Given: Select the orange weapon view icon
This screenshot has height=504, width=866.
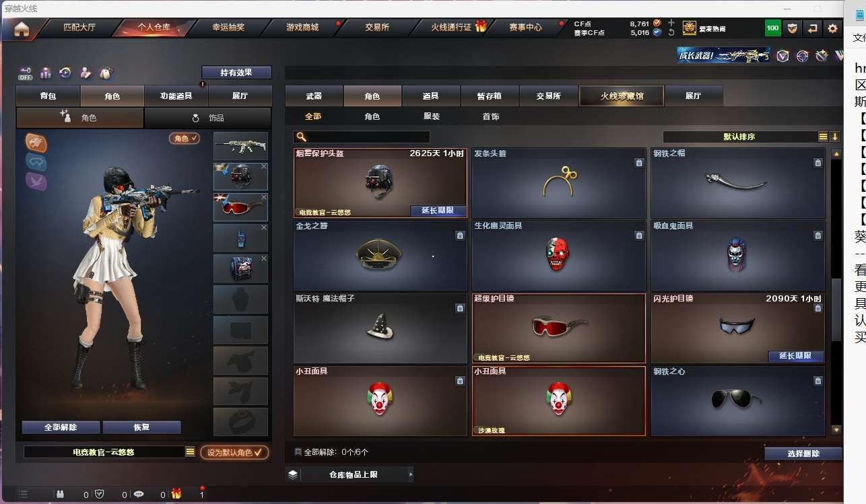Looking at the screenshot, I should [x=36, y=143].
